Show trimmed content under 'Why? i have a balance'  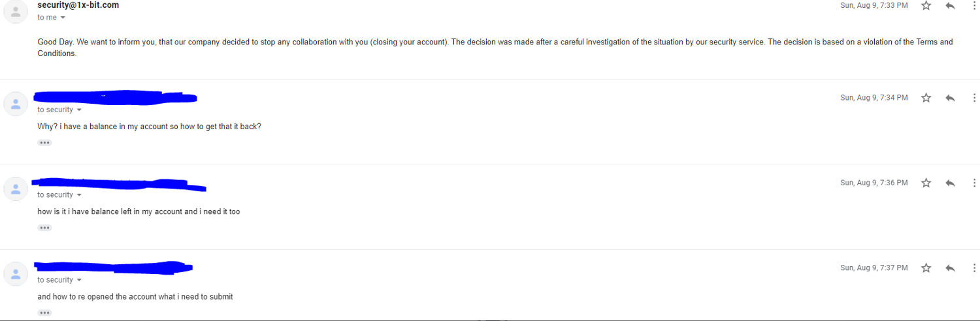click(x=44, y=143)
